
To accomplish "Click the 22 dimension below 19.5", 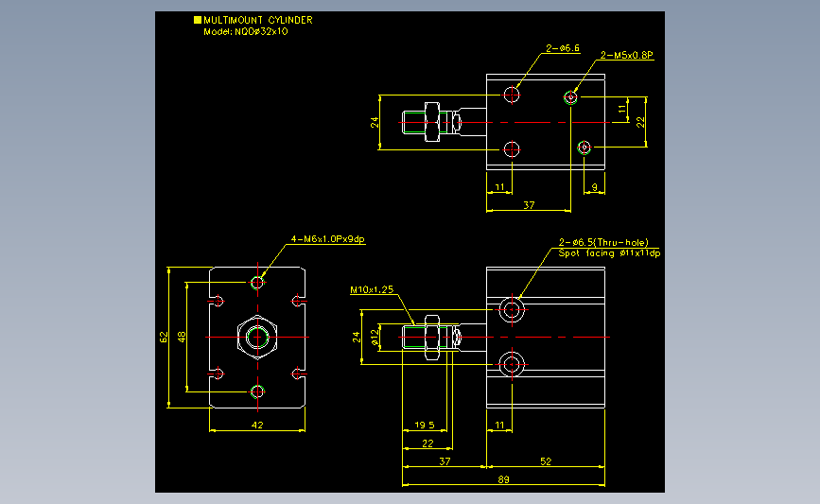I will coord(427,443).
